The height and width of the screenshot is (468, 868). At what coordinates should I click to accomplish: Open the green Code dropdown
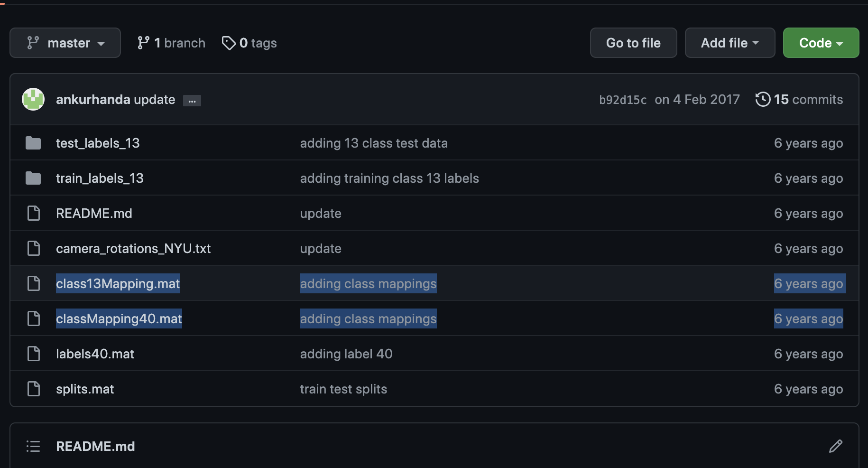pyautogui.click(x=821, y=43)
